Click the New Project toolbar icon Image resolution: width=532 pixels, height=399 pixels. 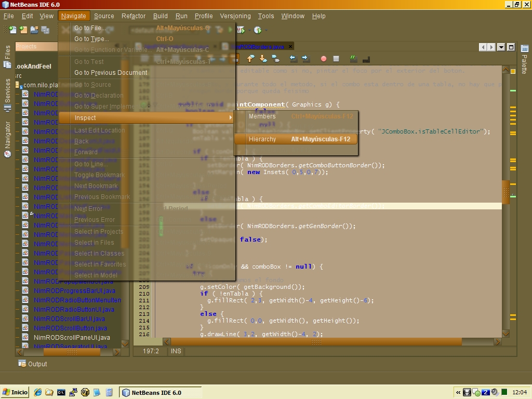[x=23, y=30]
